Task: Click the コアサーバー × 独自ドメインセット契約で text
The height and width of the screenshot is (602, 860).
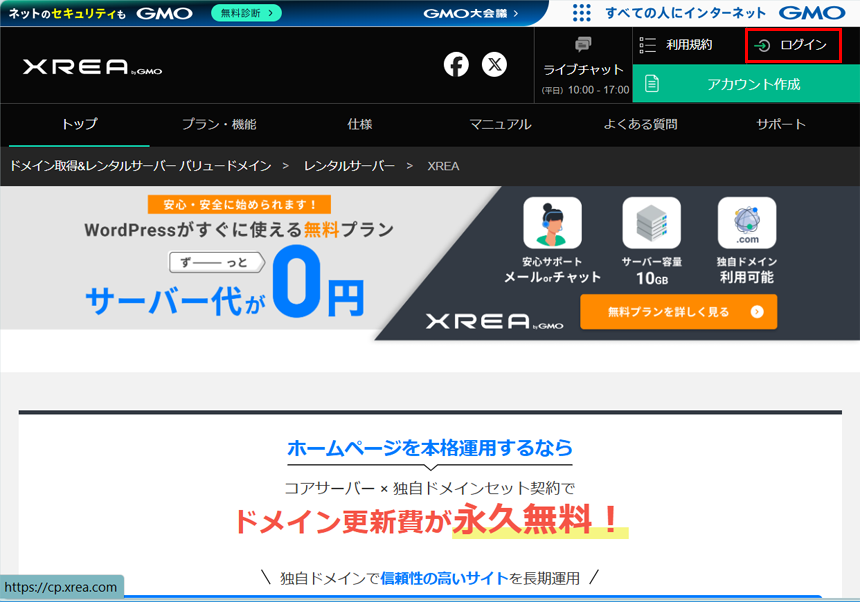Action: point(429,488)
